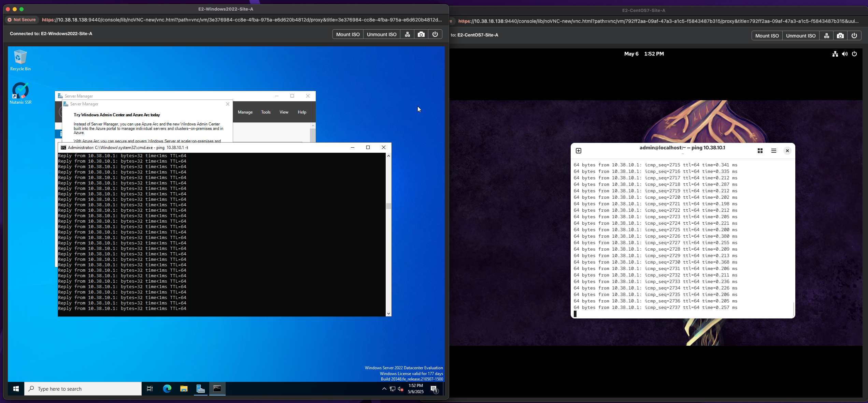This screenshot has width=868, height=403.
Task: Open Manage menu in Server Manager
Action: click(245, 112)
